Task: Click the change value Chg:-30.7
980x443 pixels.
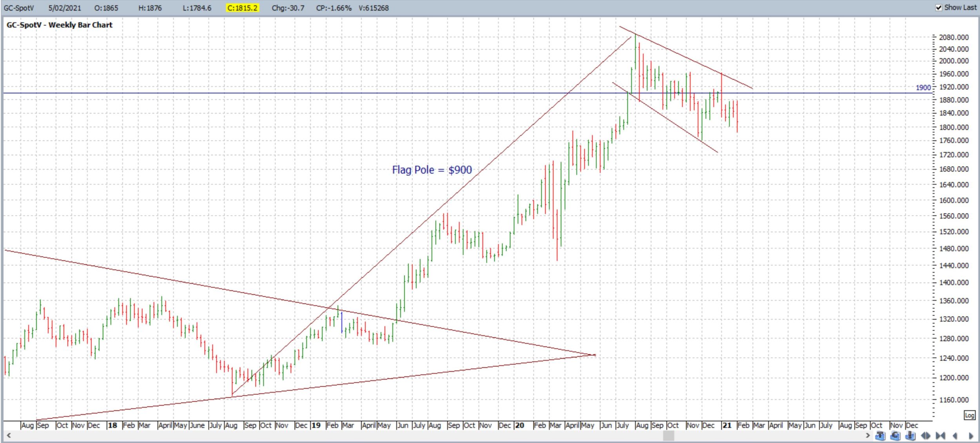Action: point(288,8)
